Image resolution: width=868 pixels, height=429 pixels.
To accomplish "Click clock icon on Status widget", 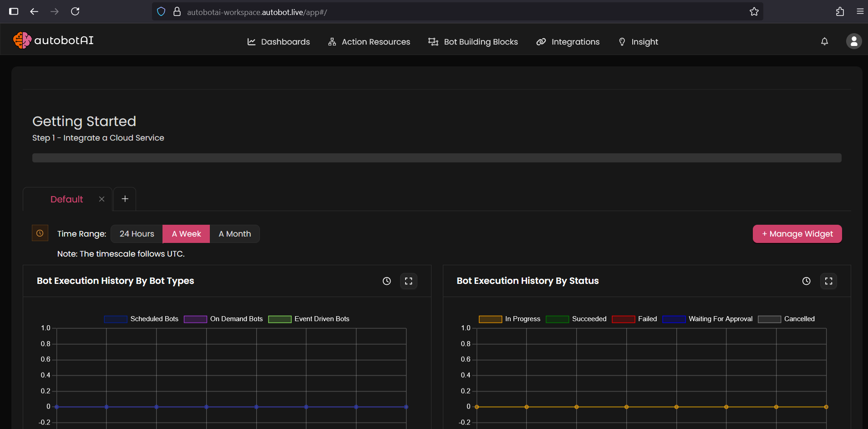I will 806,281.
